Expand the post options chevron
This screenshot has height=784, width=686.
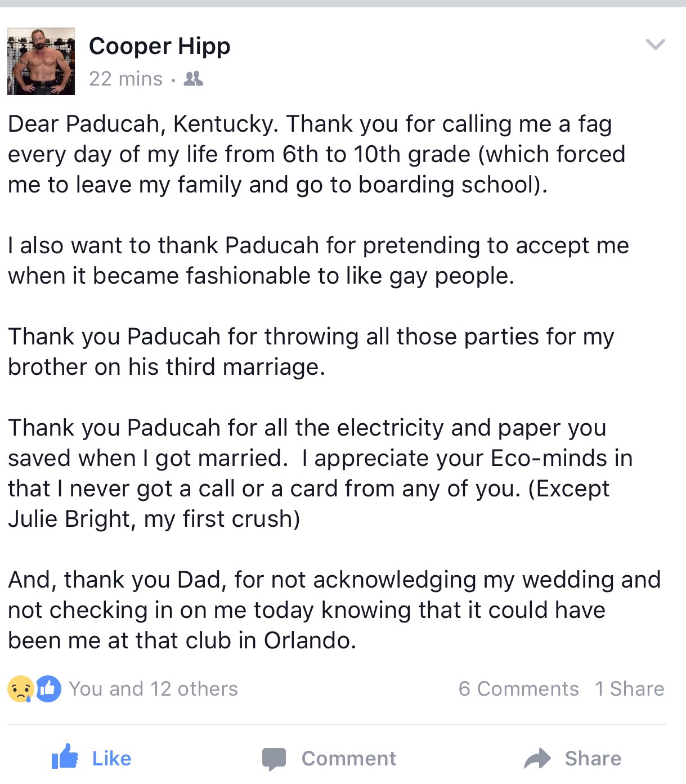(x=656, y=44)
